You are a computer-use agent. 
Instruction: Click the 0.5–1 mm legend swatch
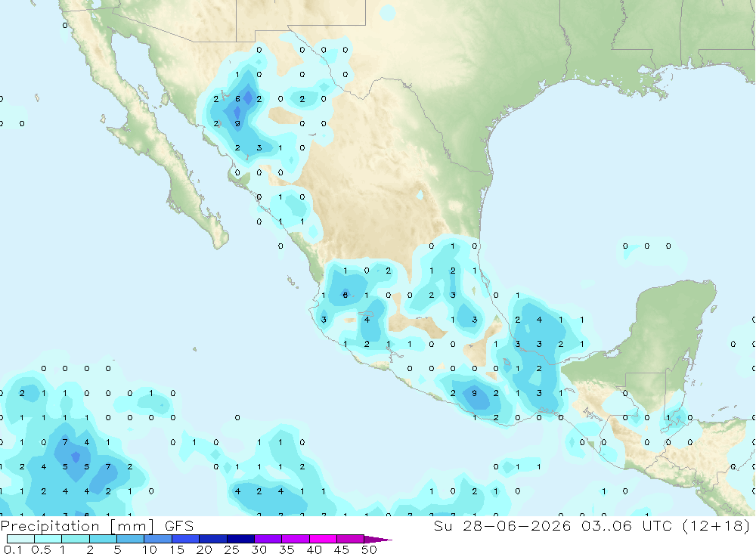click(x=48, y=539)
